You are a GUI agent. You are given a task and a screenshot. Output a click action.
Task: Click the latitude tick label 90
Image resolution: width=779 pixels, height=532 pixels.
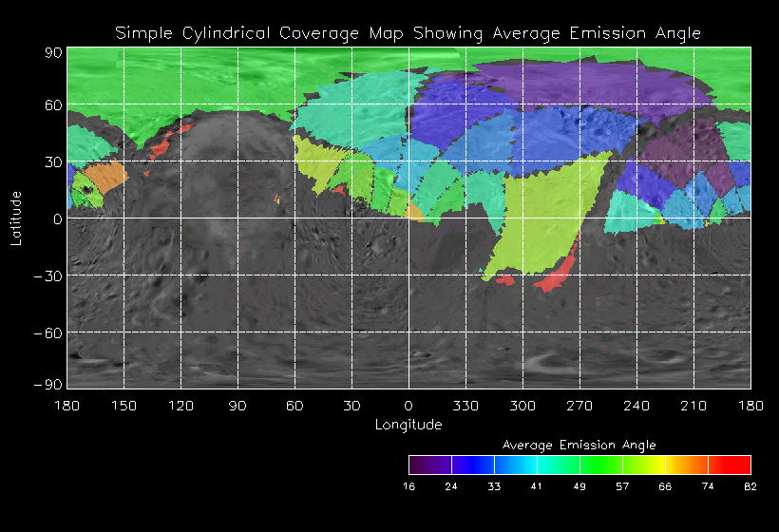click(x=53, y=52)
